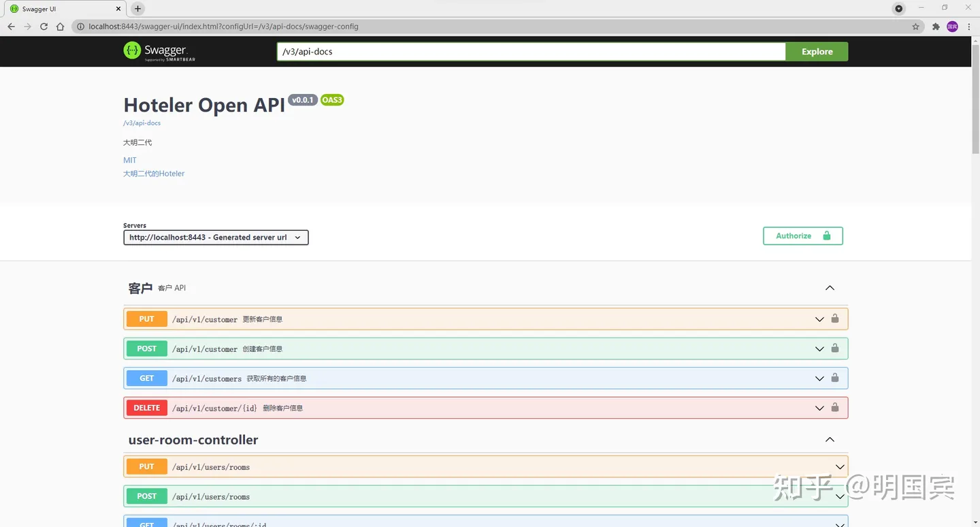This screenshot has height=527, width=980.
Task: Click the padlock icon on PUT /api/v1/customer
Action: point(835,319)
